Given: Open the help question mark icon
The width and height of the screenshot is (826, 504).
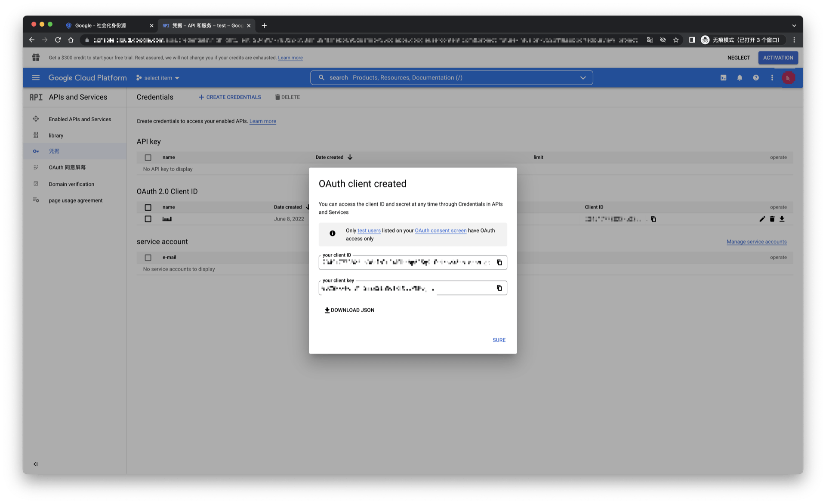Looking at the screenshot, I should [x=755, y=78].
